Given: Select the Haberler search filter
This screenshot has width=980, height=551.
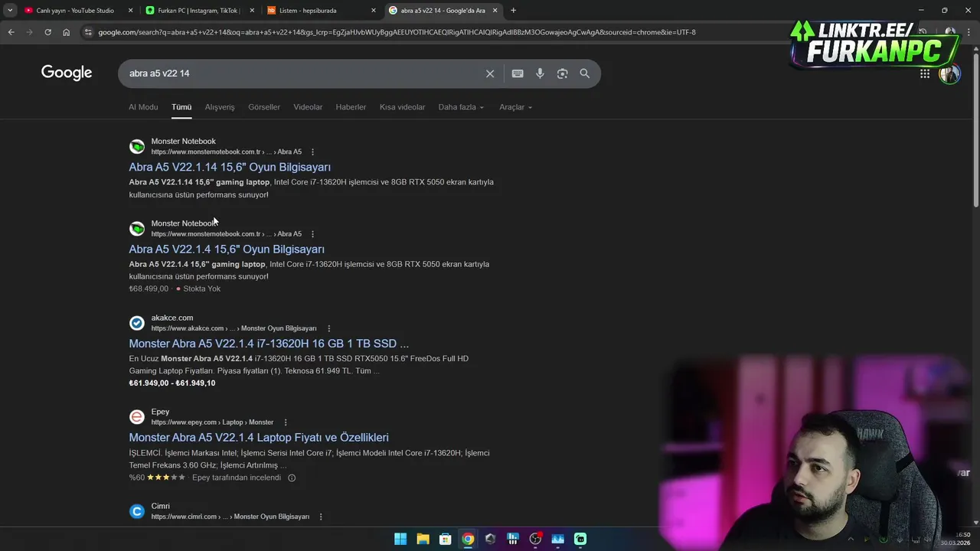Looking at the screenshot, I should click(351, 107).
